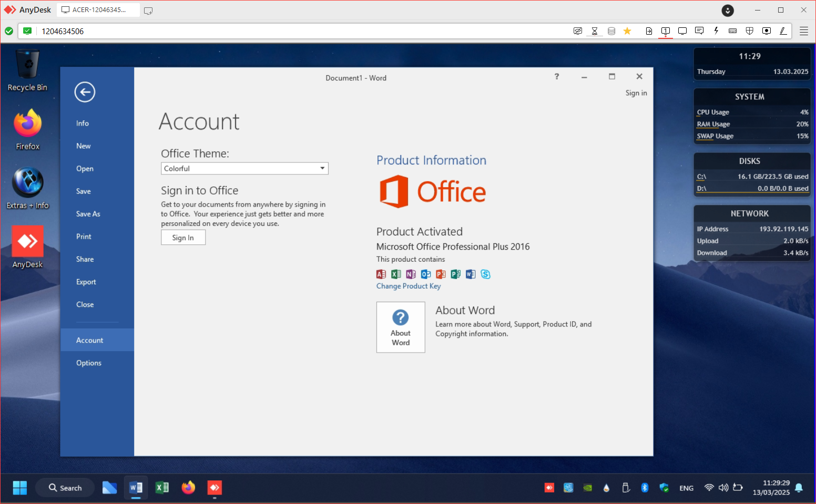Viewport: 816px width, 504px height.
Task: Switch to the ACER-12046345 session tab
Action: click(x=98, y=10)
